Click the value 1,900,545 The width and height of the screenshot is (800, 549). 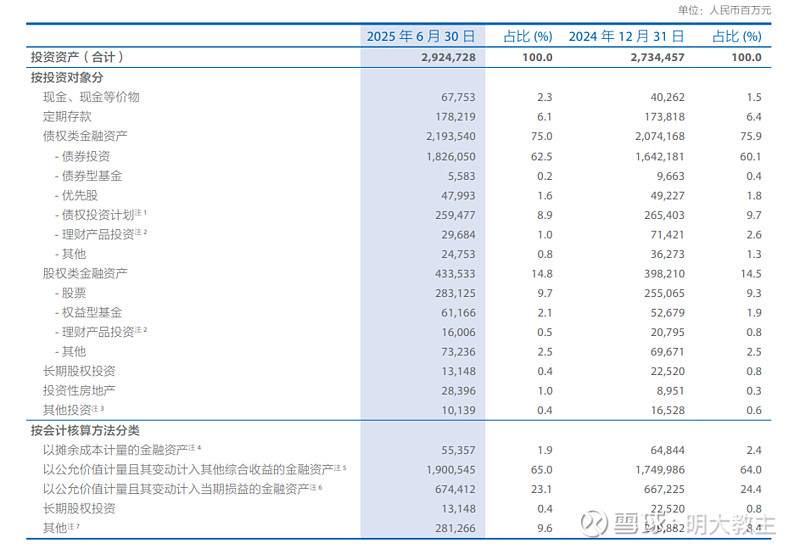(451, 469)
